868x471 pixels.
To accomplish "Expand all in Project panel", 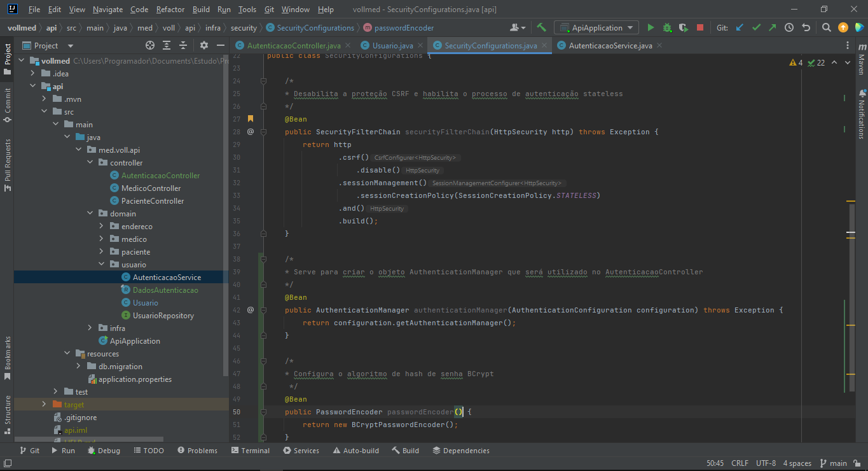I will point(167,45).
